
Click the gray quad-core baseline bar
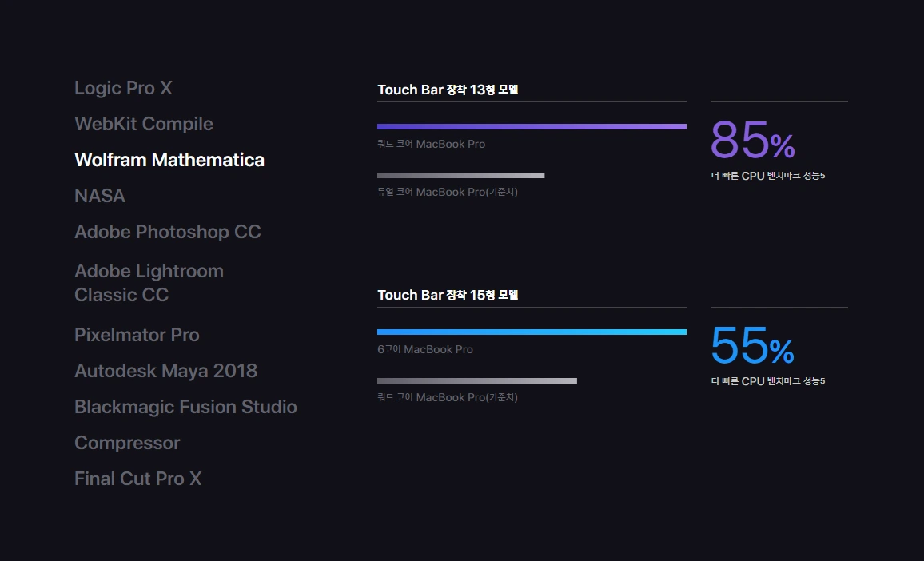pyautogui.click(x=476, y=380)
